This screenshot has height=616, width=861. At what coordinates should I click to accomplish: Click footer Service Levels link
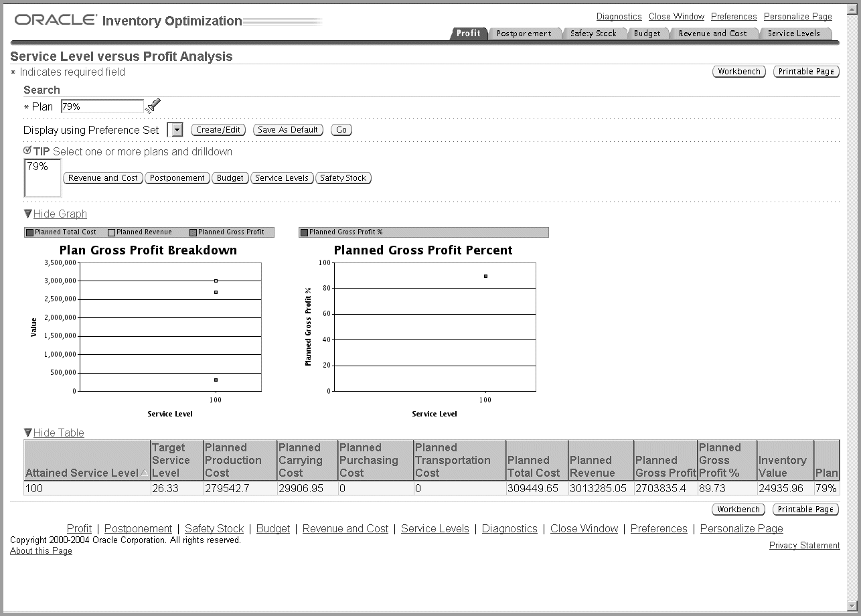pyautogui.click(x=435, y=528)
